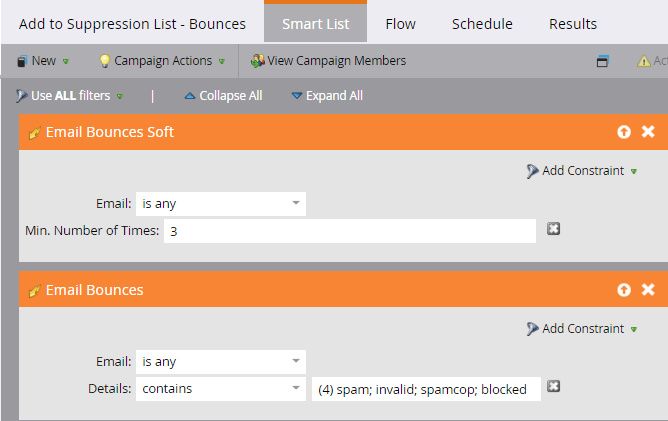Open Add Constraint in Email Bounces Soft
668x421 pixels.
click(582, 171)
